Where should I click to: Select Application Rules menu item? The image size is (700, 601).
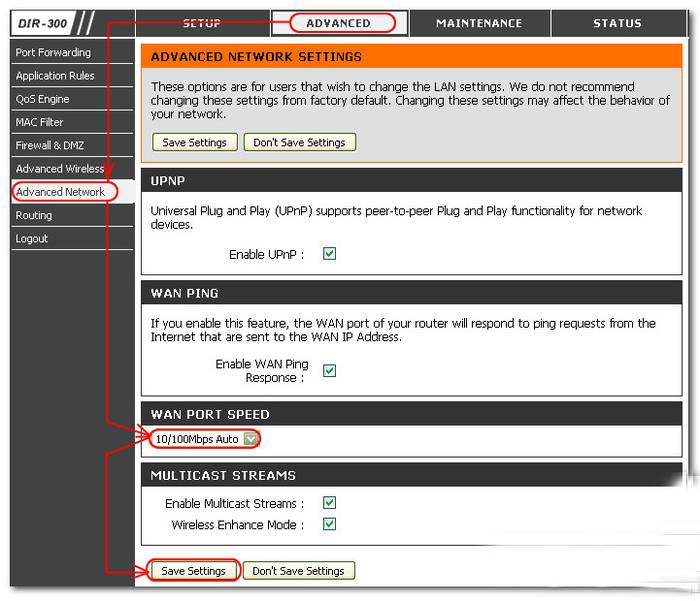[55, 76]
